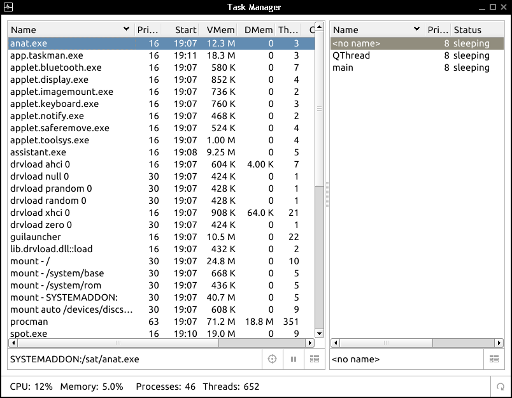The height and width of the screenshot is (398, 512).
Task: Open the process details list icon
Action: 314,359
